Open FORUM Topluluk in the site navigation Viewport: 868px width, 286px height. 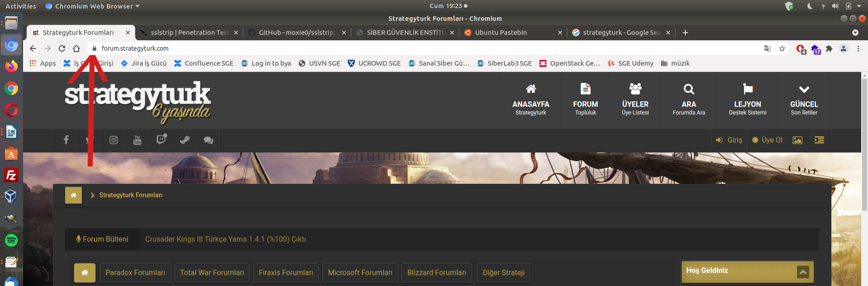coord(585,100)
